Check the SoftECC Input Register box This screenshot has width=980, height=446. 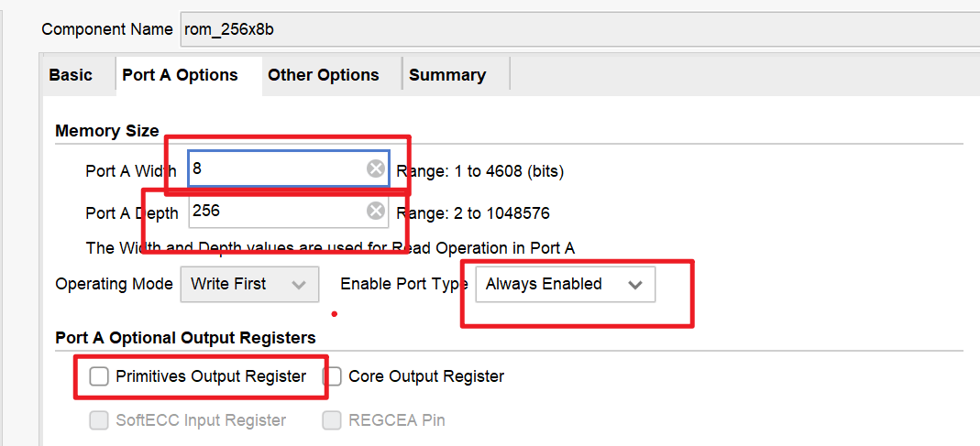99,421
